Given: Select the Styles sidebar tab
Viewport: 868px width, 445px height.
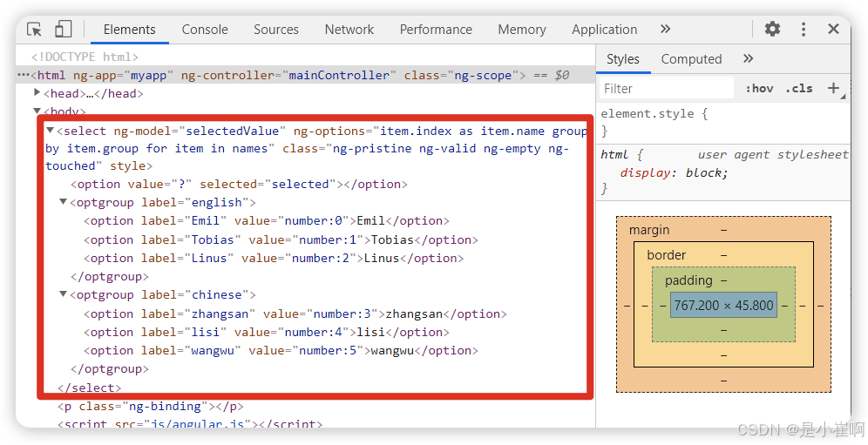Looking at the screenshot, I should [x=623, y=59].
